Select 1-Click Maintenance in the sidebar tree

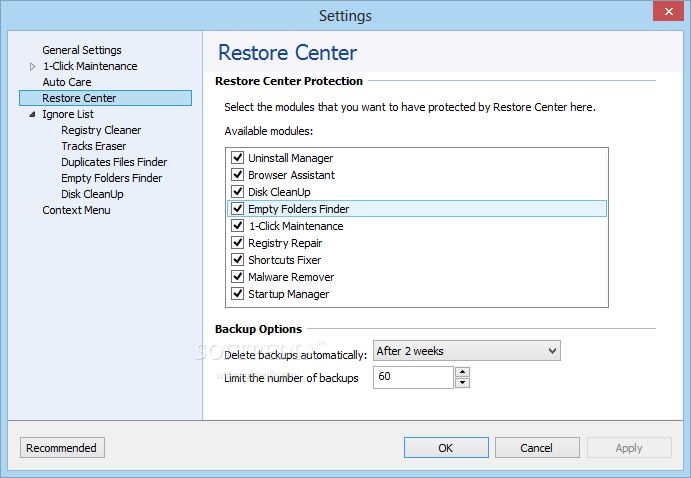pos(90,66)
